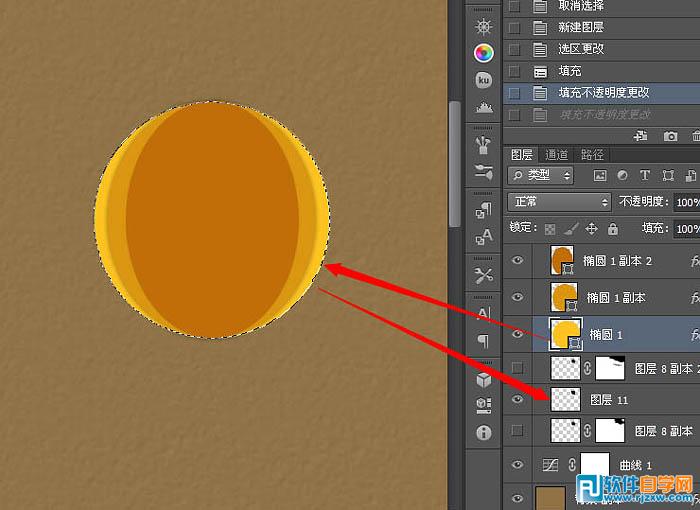Open the Navigator panel ship-wheel icon
This screenshot has width=700, height=510.
tap(483, 27)
